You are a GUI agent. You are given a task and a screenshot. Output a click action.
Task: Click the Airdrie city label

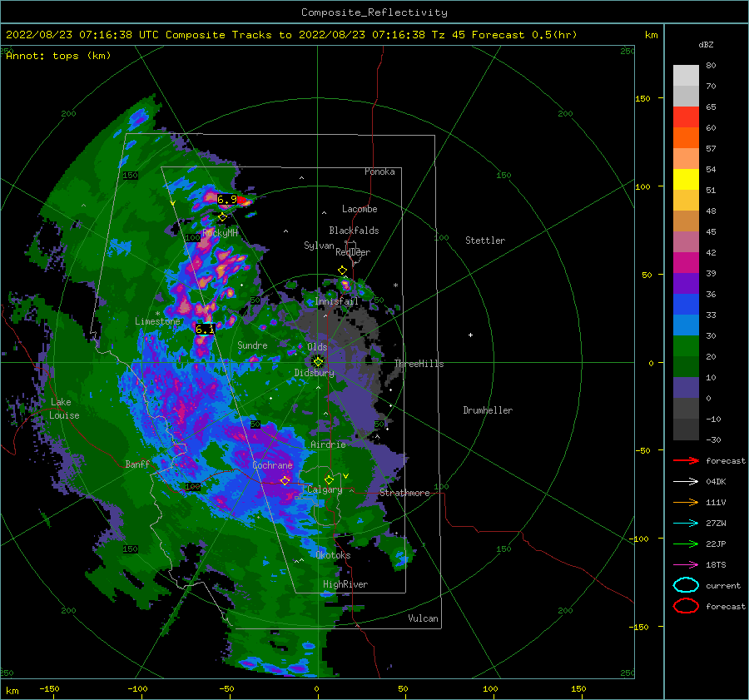click(328, 444)
